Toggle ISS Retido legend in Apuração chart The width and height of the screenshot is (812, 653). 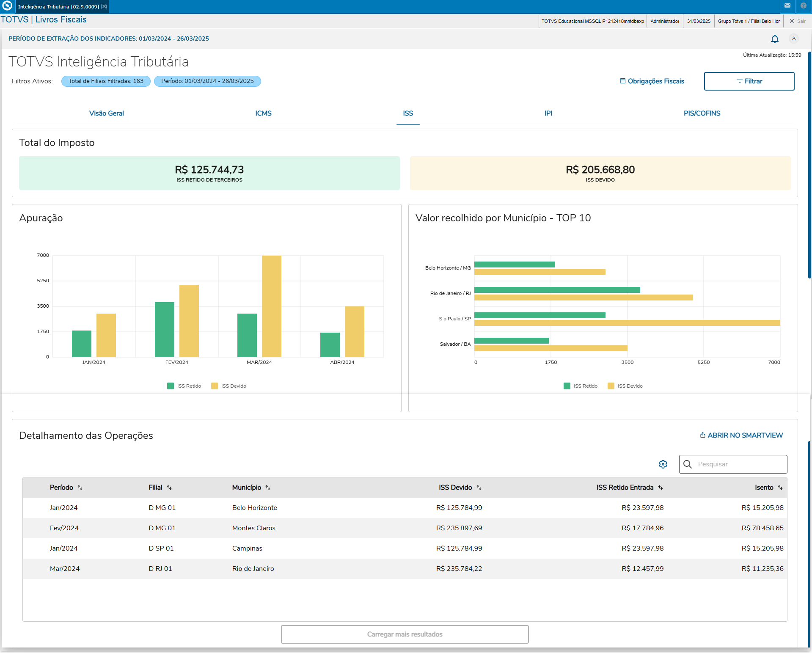click(184, 386)
